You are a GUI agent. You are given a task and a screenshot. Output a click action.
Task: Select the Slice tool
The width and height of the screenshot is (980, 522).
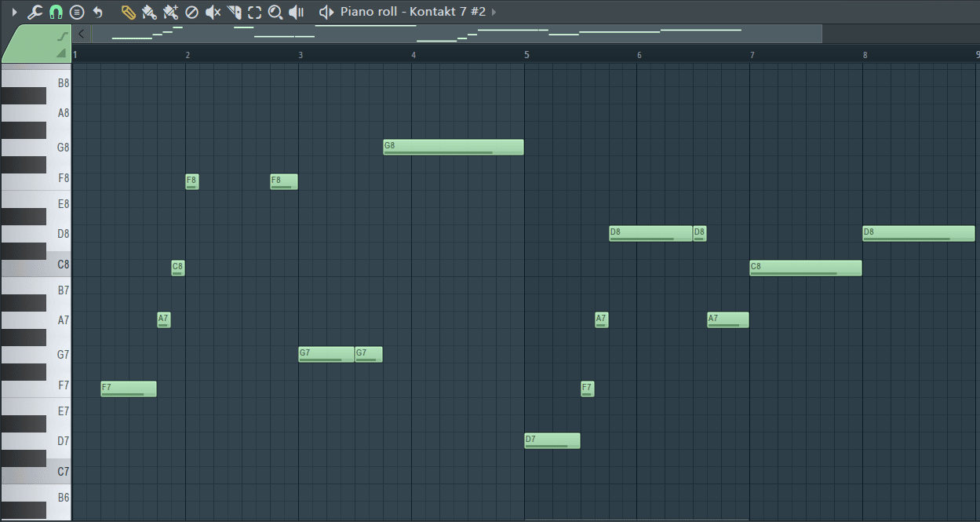[x=232, y=12]
